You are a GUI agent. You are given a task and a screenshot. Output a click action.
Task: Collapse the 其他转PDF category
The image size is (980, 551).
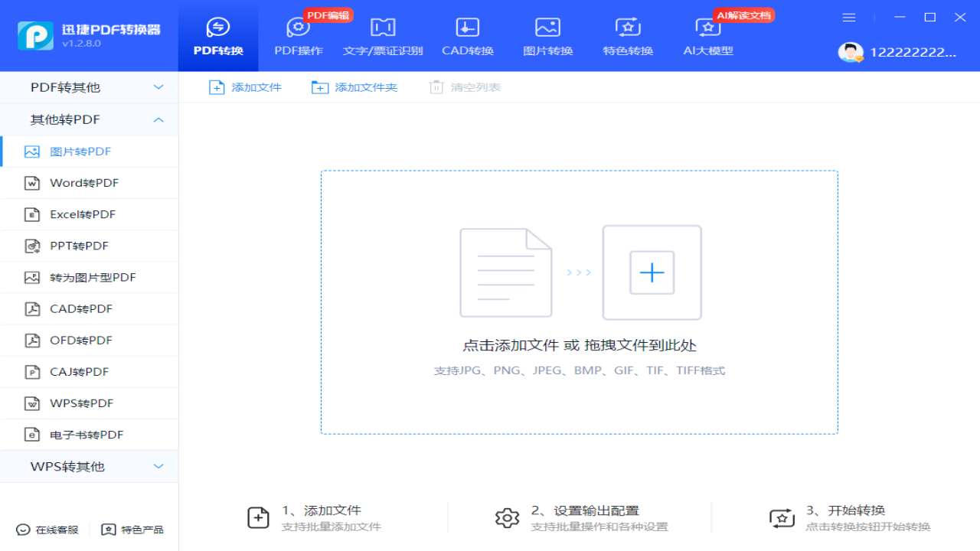88,119
